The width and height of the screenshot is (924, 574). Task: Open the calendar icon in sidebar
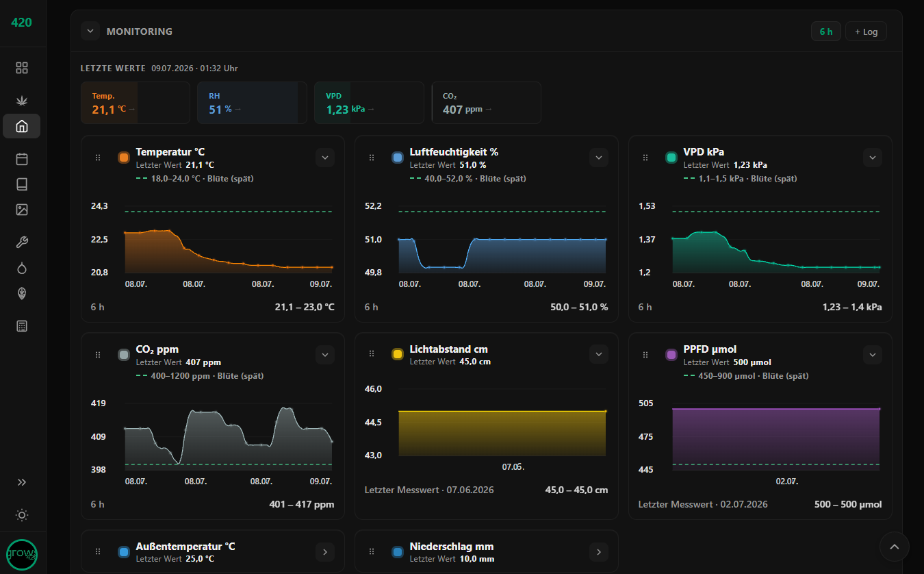click(x=22, y=159)
